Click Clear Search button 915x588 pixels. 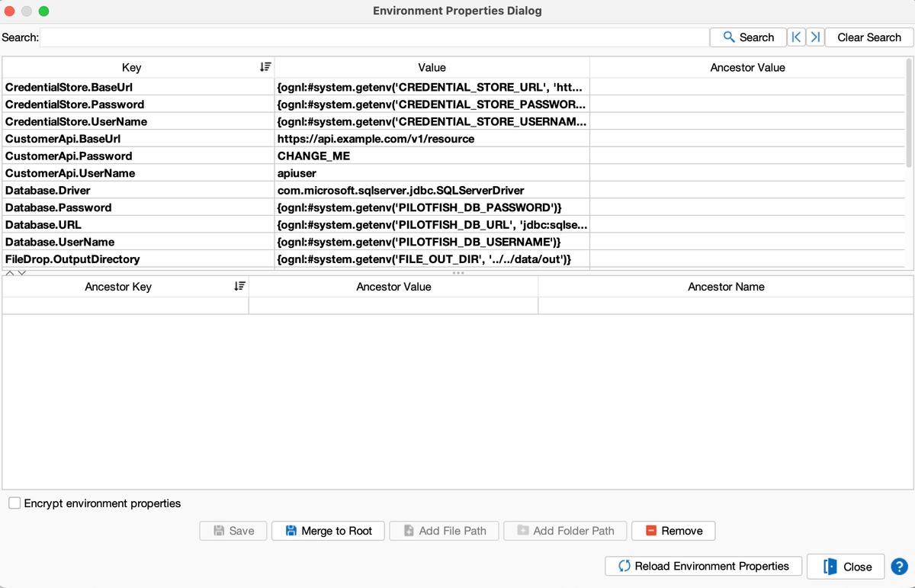pos(869,37)
